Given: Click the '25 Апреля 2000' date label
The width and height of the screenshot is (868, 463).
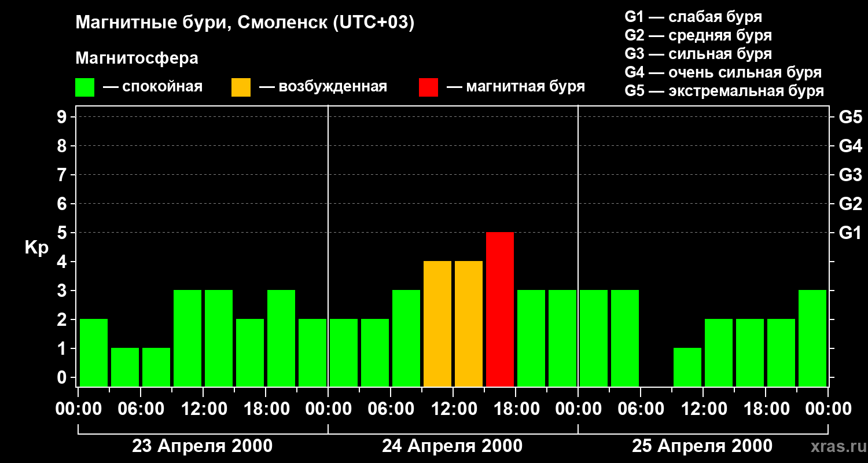Looking at the screenshot, I should click(x=702, y=446).
